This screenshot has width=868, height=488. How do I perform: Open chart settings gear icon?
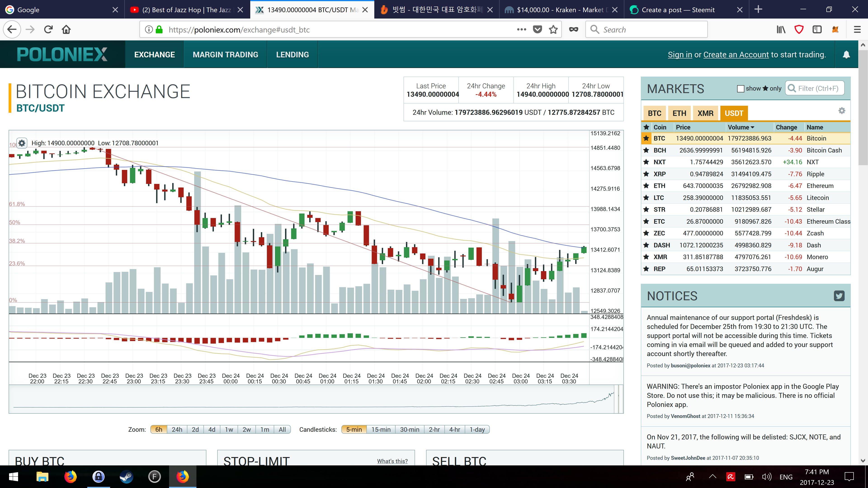(x=22, y=143)
